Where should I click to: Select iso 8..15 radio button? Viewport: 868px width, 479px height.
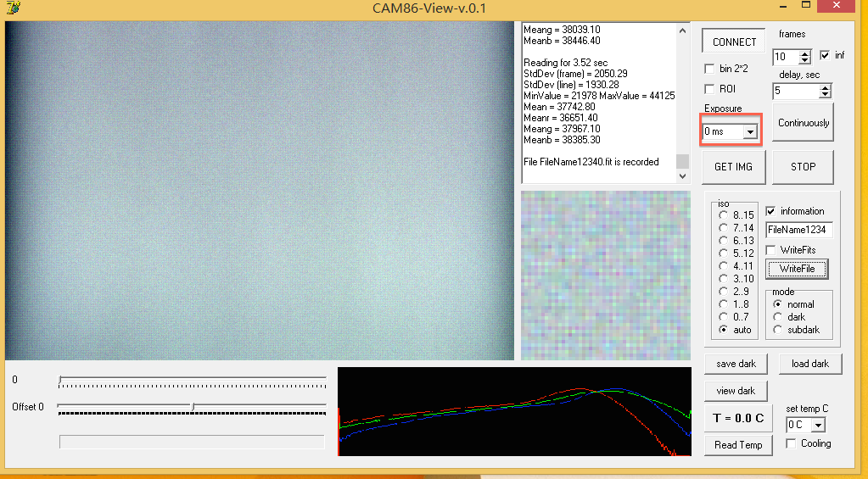[x=723, y=215]
